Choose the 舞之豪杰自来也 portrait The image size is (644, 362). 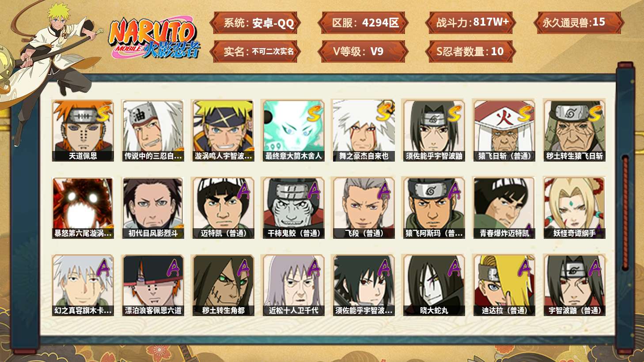click(x=364, y=130)
